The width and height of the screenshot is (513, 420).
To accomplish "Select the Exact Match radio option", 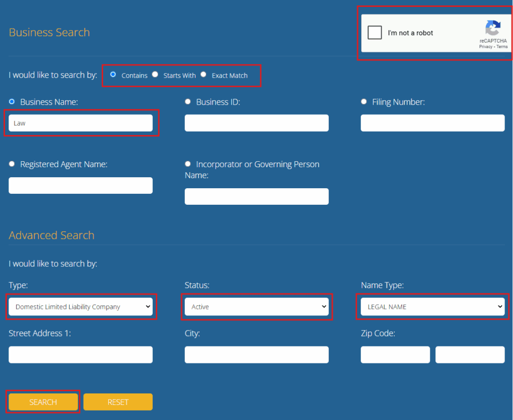I will 203,75.
